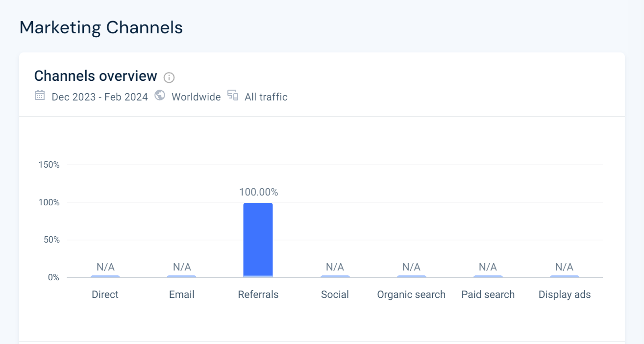
Task: Click the Organic search axis label
Action: pos(411,295)
